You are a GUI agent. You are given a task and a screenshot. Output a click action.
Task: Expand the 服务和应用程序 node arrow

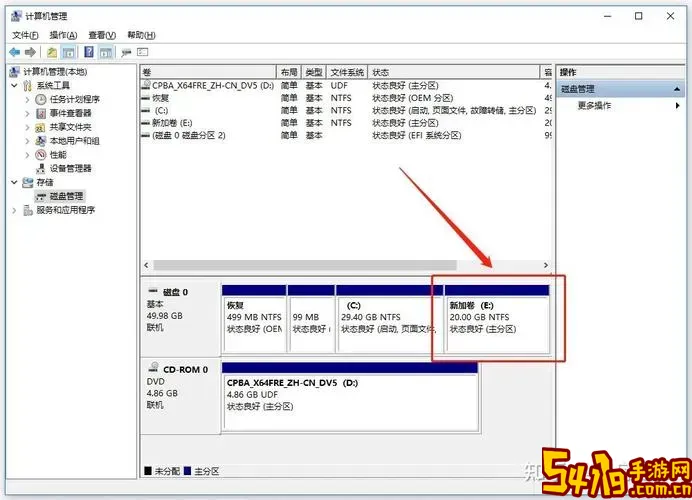14,210
